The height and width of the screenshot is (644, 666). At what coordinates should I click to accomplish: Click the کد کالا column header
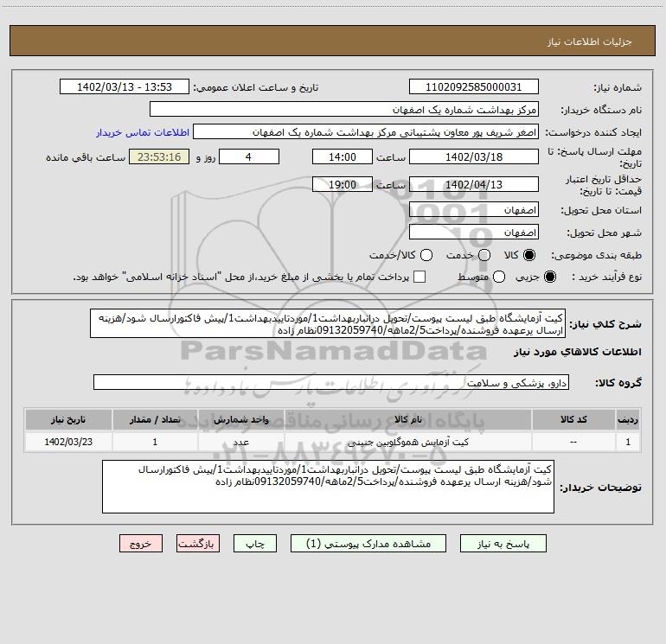[x=573, y=420]
